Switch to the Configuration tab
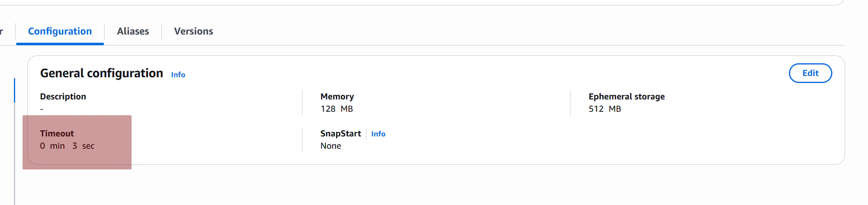This screenshot has width=868, height=205. 60,31
